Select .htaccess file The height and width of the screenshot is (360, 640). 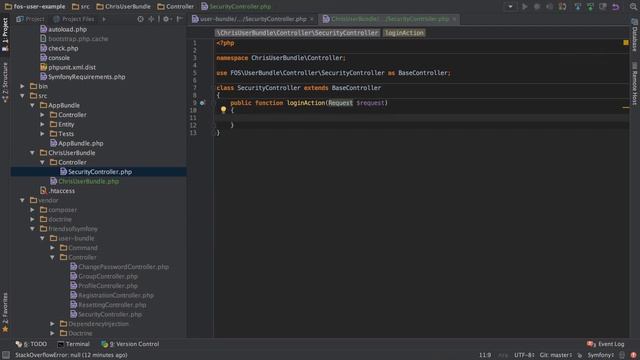[57, 191]
